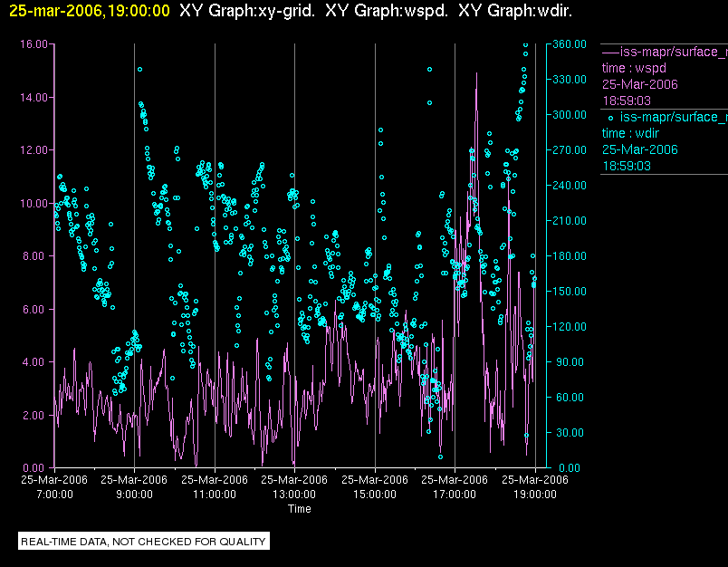This screenshot has width=728, height=567.
Task: Click the cyan wdir circle marker in legend
Action: tap(611, 118)
